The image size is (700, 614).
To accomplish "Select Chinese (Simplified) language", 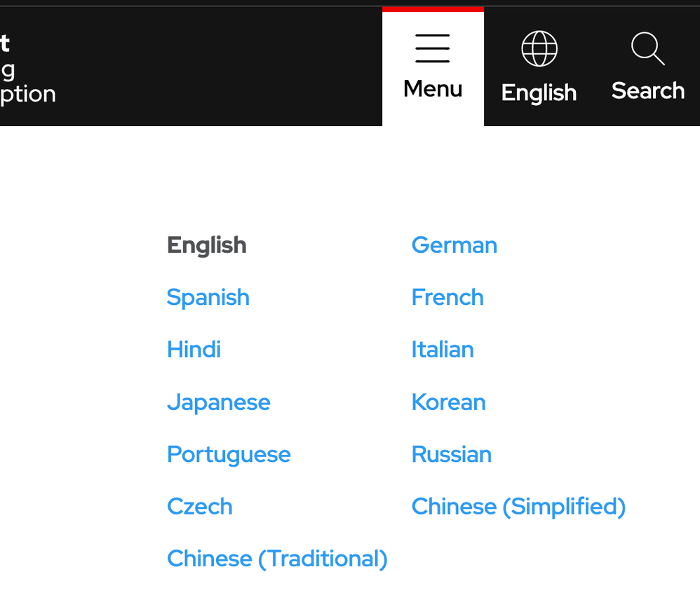I will click(518, 506).
